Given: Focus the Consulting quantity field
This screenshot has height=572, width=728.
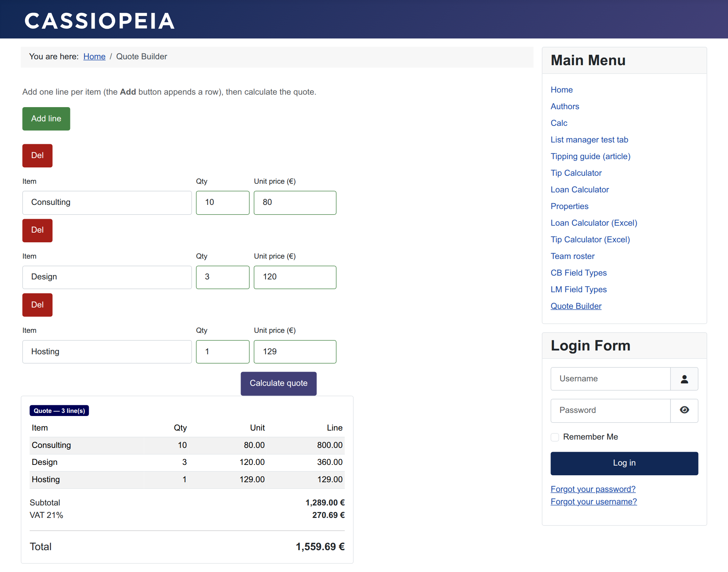Looking at the screenshot, I should tap(223, 202).
